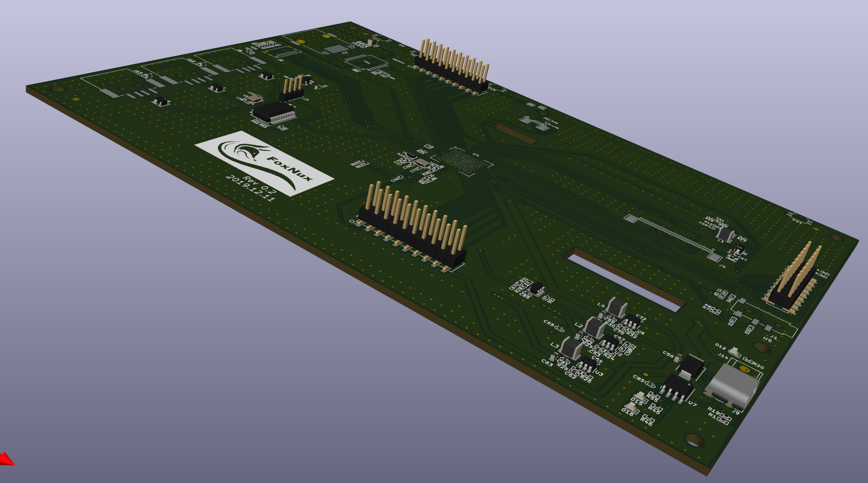868x483 pixels.
Task: Select the L4 inductor component
Action: click(x=616, y=307)
